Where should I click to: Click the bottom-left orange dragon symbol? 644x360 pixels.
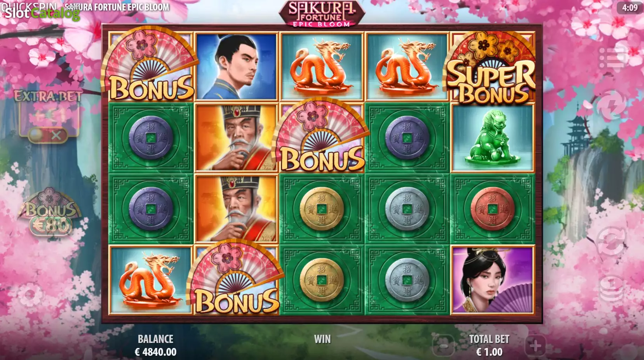pyautogui.click(x=151, y=279)
